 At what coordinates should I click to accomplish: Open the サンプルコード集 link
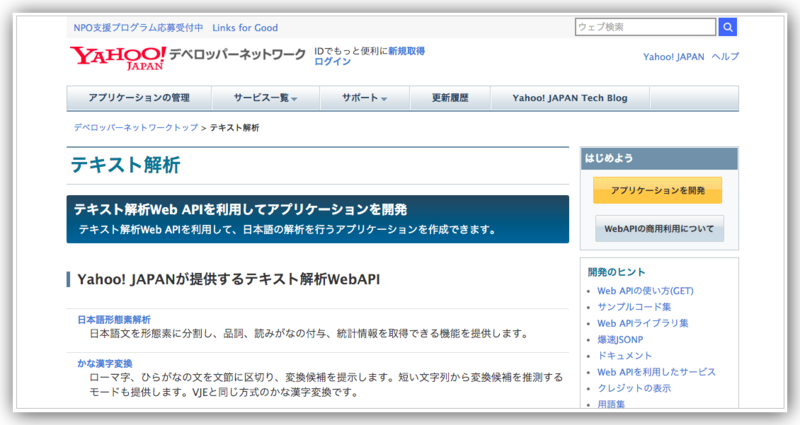click(634, 307)
